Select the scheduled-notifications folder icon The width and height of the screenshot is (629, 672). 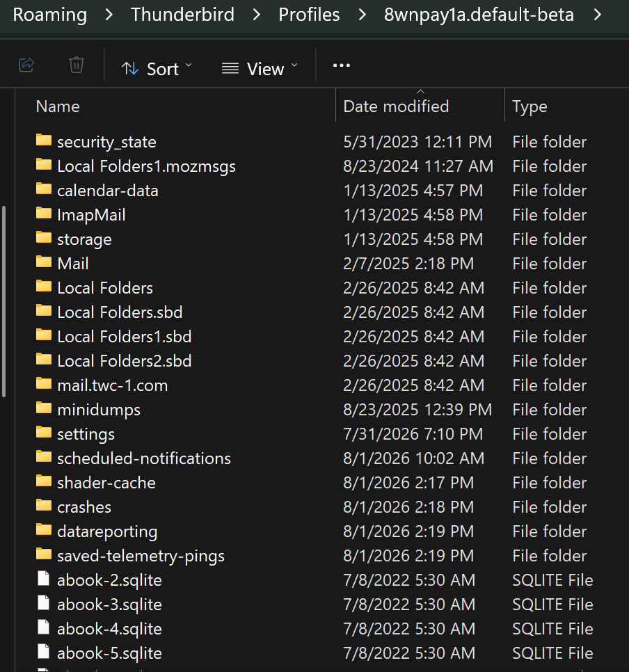(x=44, y=457)
